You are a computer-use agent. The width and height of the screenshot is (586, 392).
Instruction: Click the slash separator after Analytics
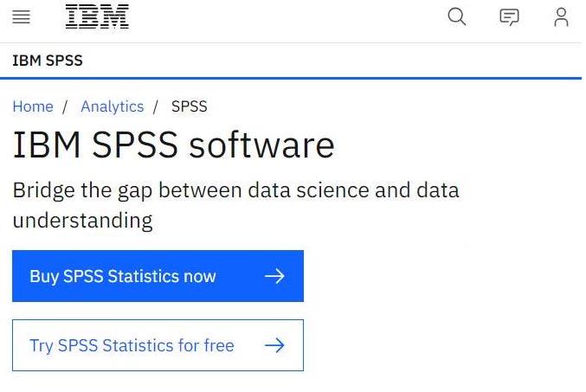coord(156,106)
